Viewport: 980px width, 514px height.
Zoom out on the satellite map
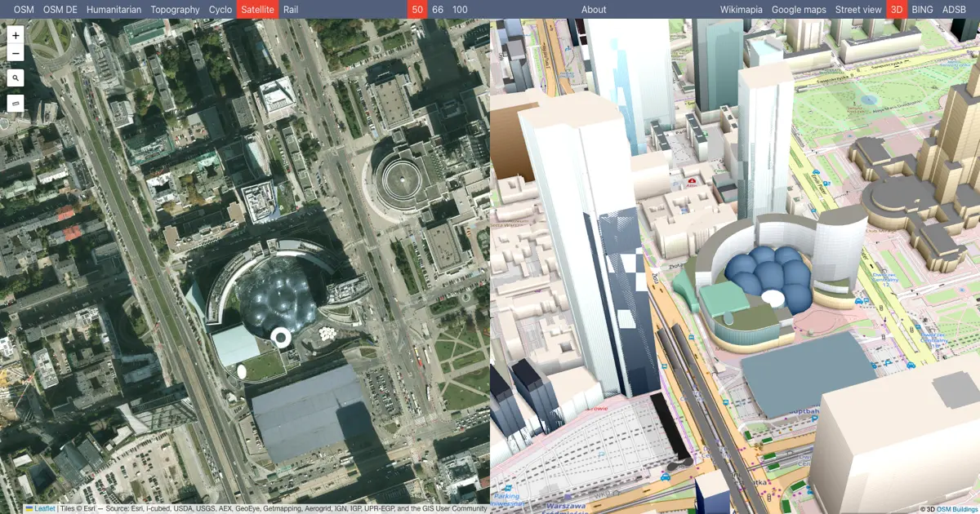point(16,54)
